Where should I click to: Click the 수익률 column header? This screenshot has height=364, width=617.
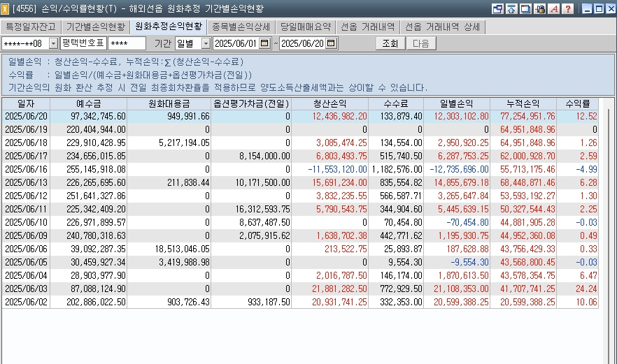tap(578, 104)
